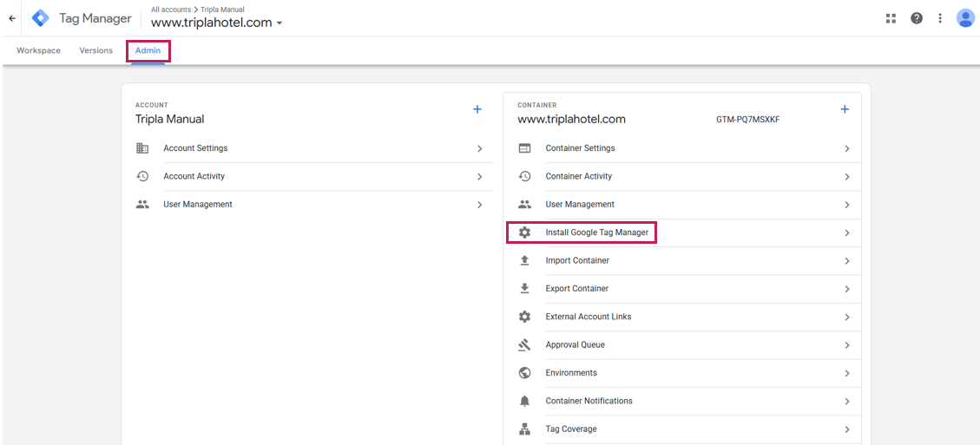Open the three-dot more options menu
The image size is (980, 445).
tap(940, 18)
